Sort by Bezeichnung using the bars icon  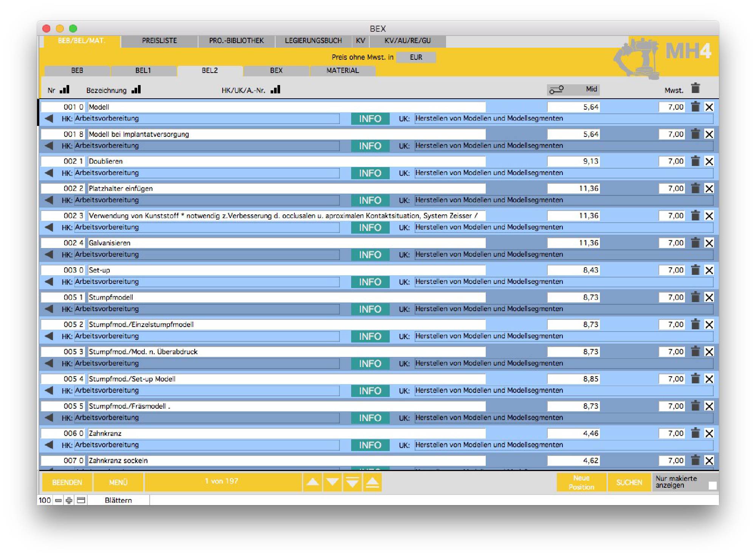click(136, 90)
